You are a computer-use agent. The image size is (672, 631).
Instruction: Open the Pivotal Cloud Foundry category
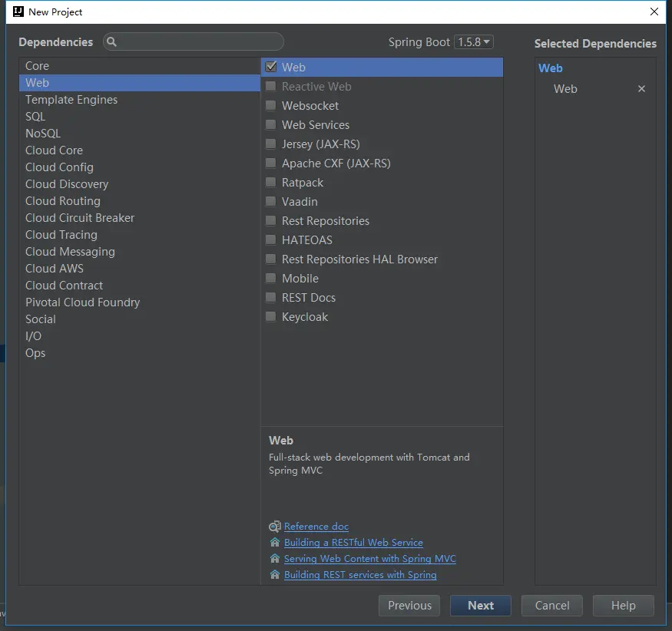pos(139,302)
